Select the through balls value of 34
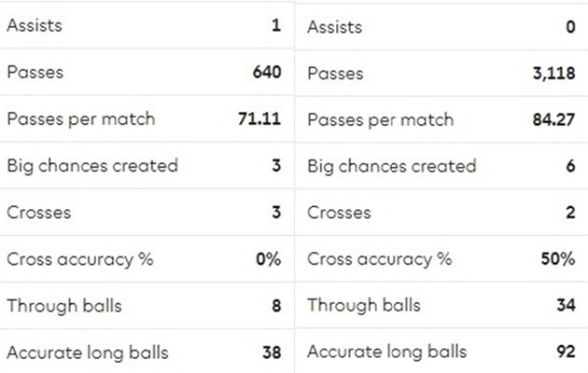Image resolution: width=588 pixels, height=373 pixels. pyautogui.click(x=563, y=306)
